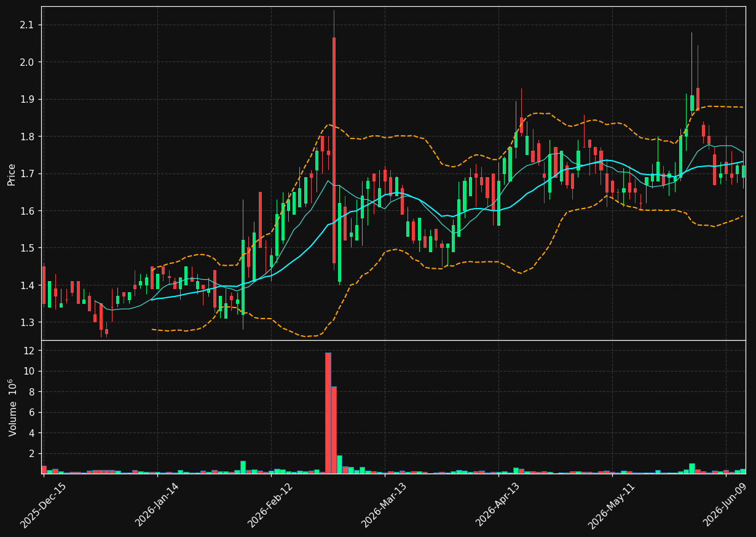Click the 2026-Jan-14 date label
The width and height of the screenshot is (756, 537).
(x=157, y=505)
